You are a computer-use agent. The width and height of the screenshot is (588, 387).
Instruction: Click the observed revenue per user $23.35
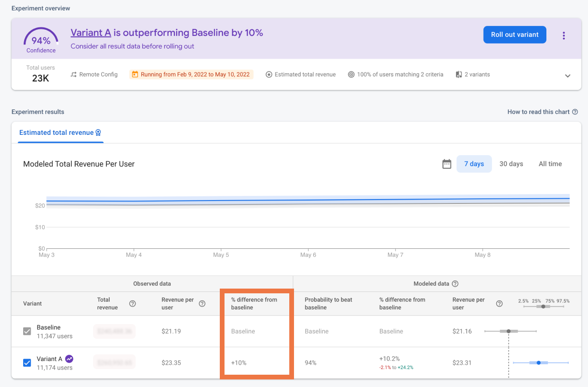pyautogui.click(x=171, y=363)
